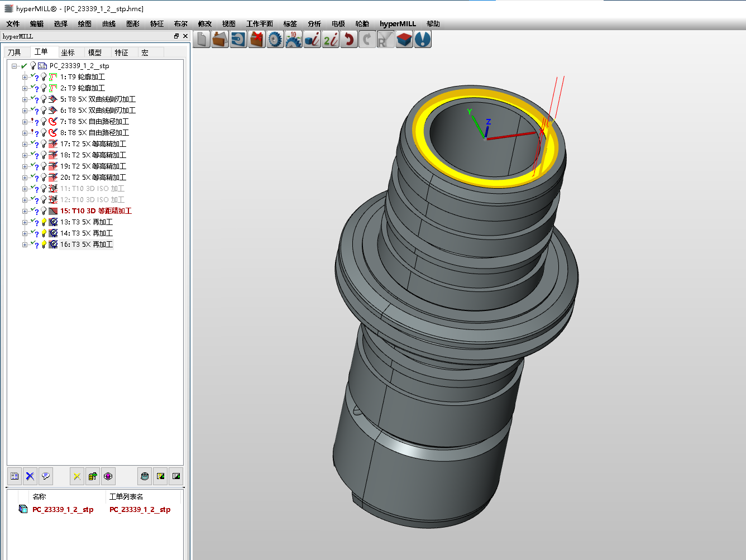
Task: Collapse the PC_23339_1_2__stp root node
Action: coord(14,66)
